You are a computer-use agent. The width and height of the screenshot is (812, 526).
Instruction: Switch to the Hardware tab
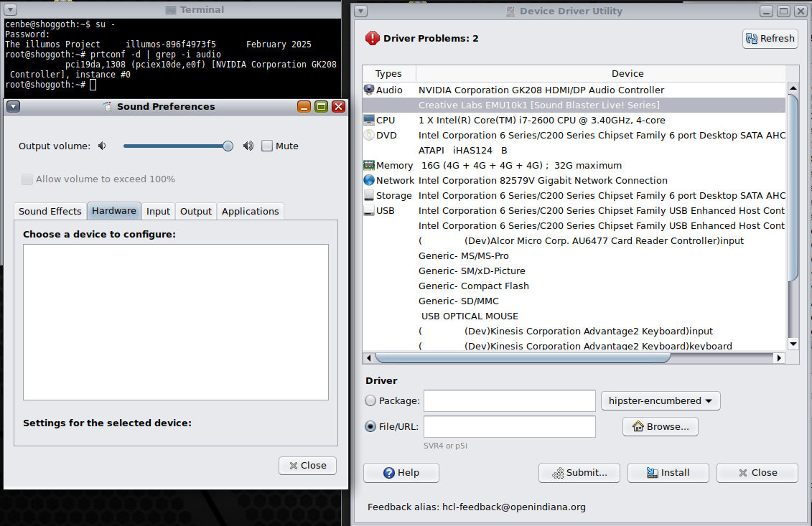click(x=114, y=211)
